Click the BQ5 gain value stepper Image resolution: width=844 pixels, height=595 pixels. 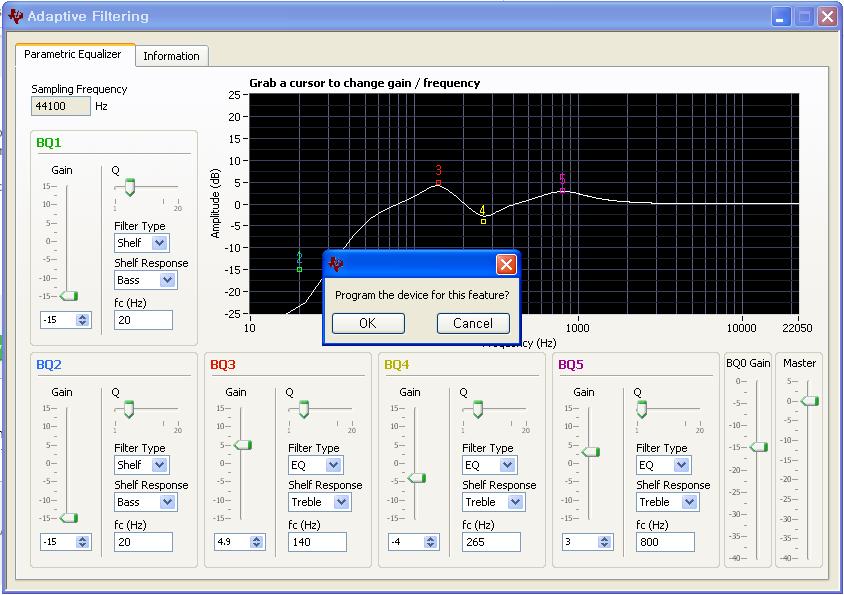point(604,542)
